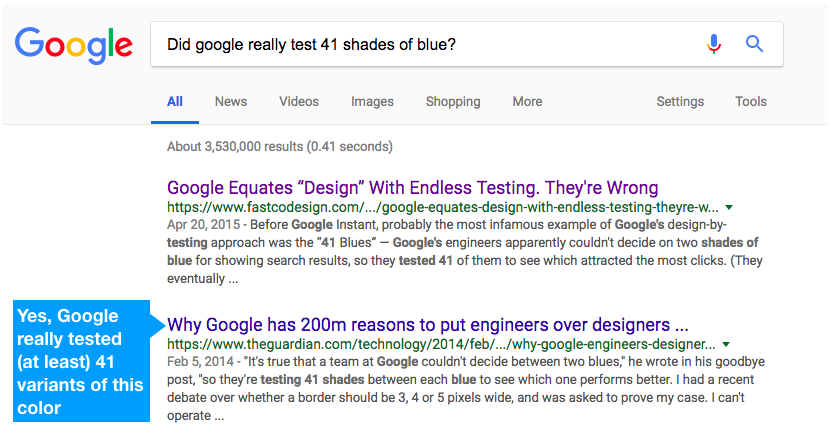Expand the theguardian result dropdown arrow
832x434 pixels.
click(x=727, y=345)
